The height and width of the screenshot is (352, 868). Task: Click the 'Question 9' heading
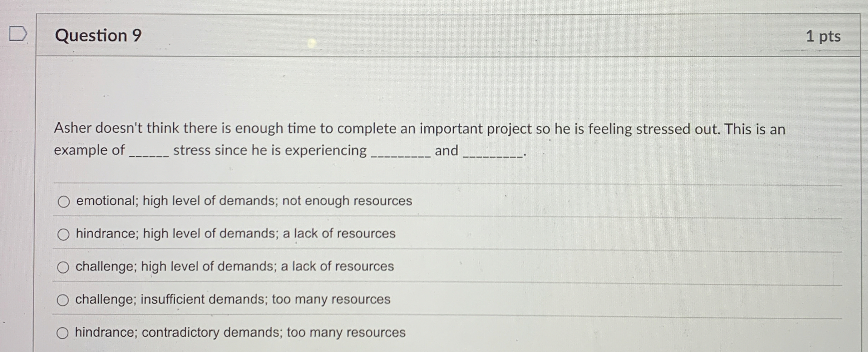click(x=98, y=35)
